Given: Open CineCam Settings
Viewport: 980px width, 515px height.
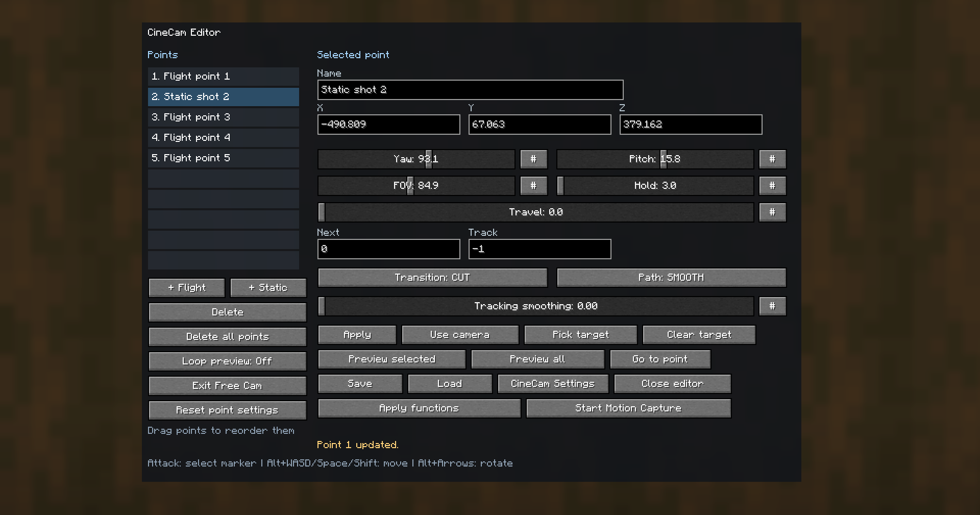Looking at the screenshot, I should 553,384.
